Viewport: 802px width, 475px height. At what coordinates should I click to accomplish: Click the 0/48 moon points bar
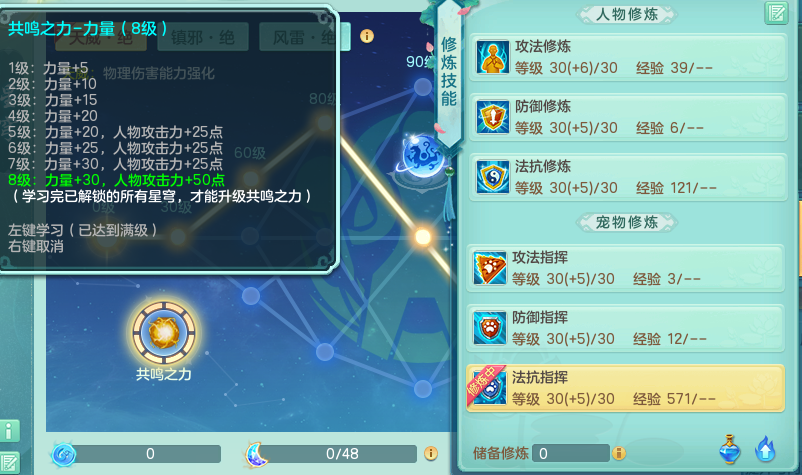coord(342,454)
